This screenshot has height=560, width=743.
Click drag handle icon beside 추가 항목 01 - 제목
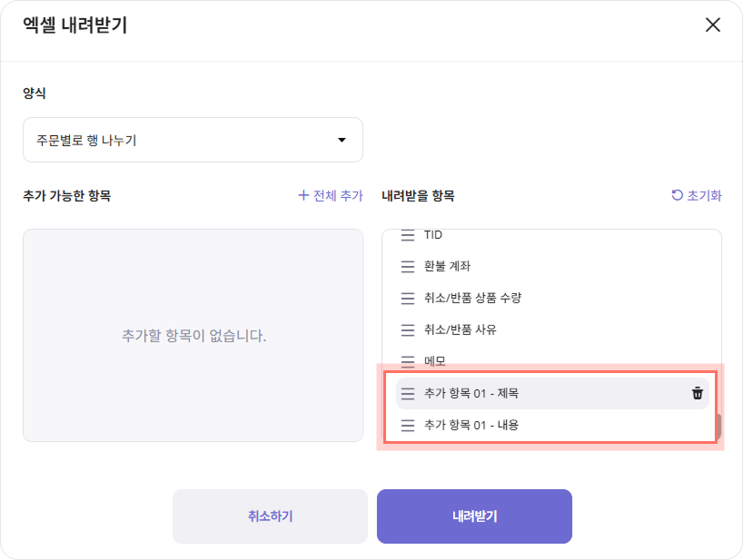408,393
